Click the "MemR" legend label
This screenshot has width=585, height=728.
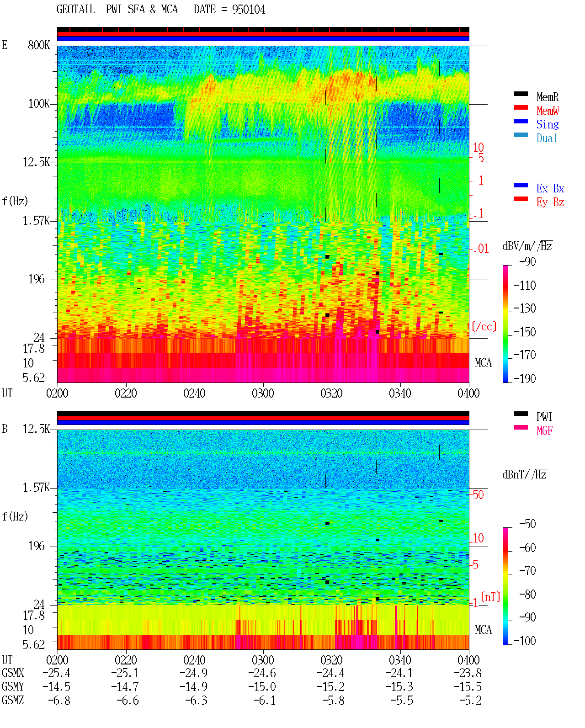pos(548,97)
